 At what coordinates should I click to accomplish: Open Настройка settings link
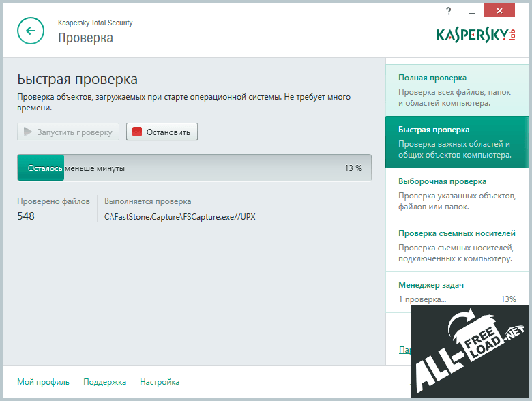click(x=160, y=382)
